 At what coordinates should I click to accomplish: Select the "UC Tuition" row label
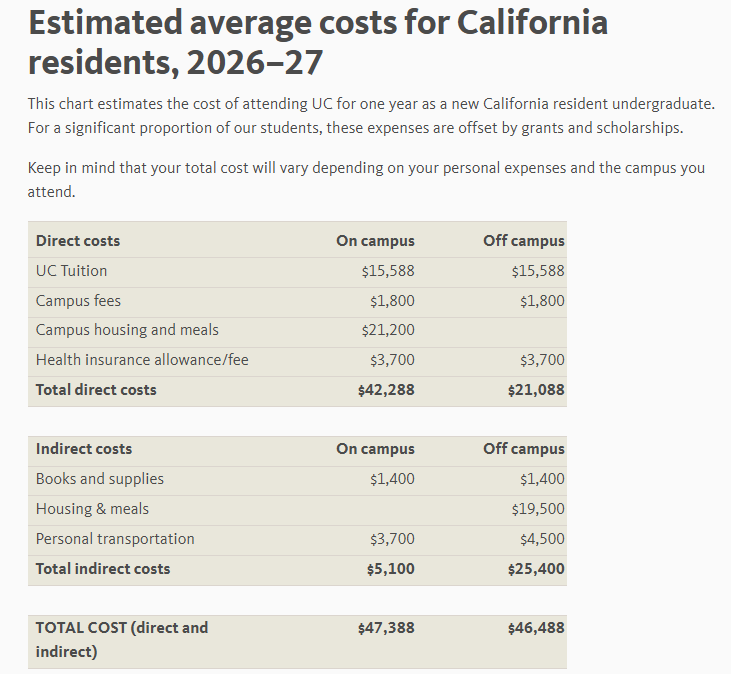pyautogui.click(x=71, y=271)
